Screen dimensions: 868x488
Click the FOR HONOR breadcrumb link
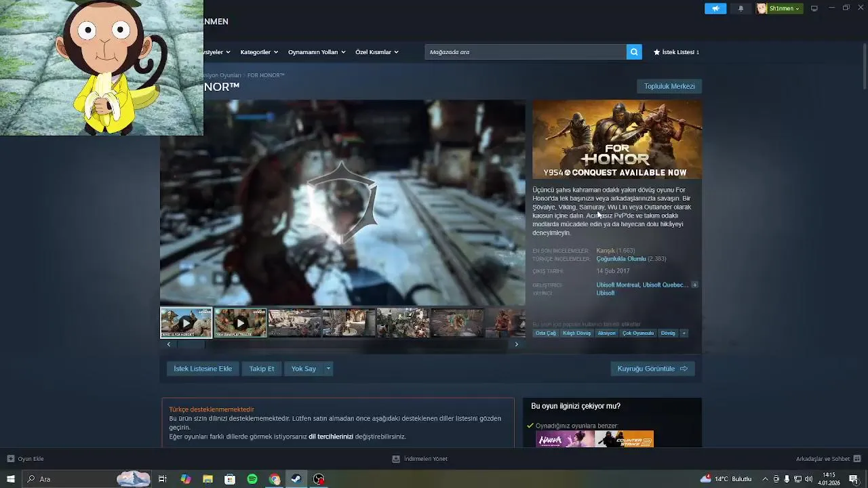pyautogui.click(x=266, y=75)
